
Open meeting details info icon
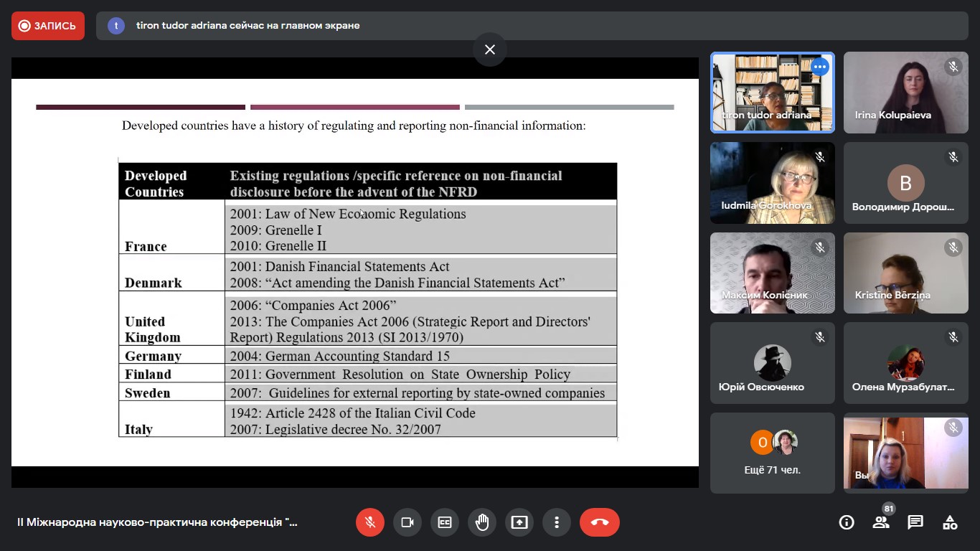tap(847, 522)
